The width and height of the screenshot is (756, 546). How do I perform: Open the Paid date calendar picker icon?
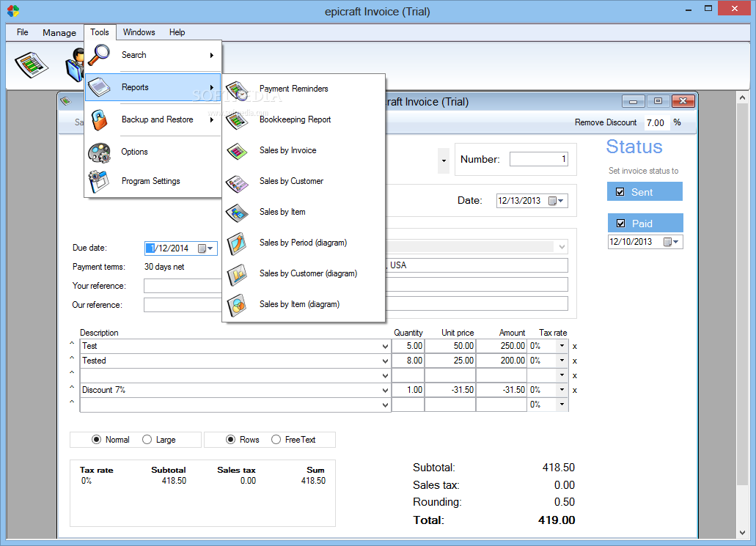(671, 242)
